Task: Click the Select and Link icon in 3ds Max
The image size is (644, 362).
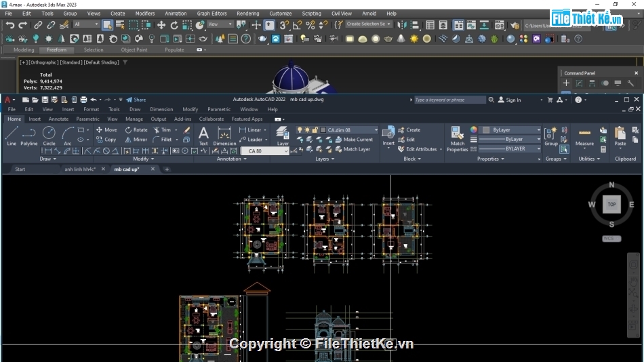Action: [38, 25]
